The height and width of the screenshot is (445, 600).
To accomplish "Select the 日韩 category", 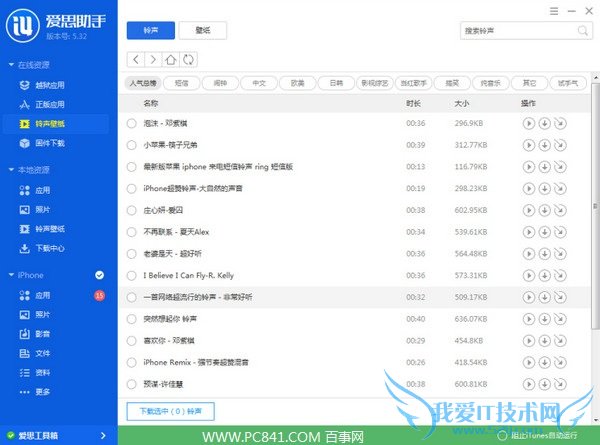I will tap(336, 83).
